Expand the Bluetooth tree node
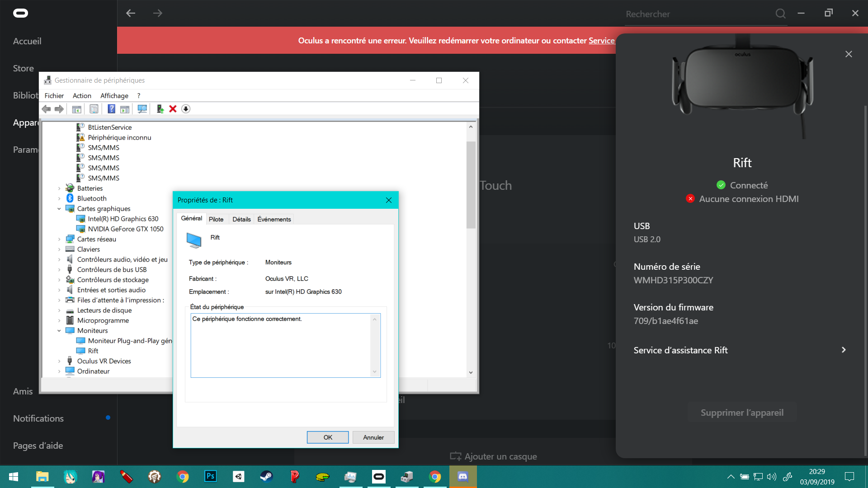Screen dimensions: 868x488 [59, 198]
